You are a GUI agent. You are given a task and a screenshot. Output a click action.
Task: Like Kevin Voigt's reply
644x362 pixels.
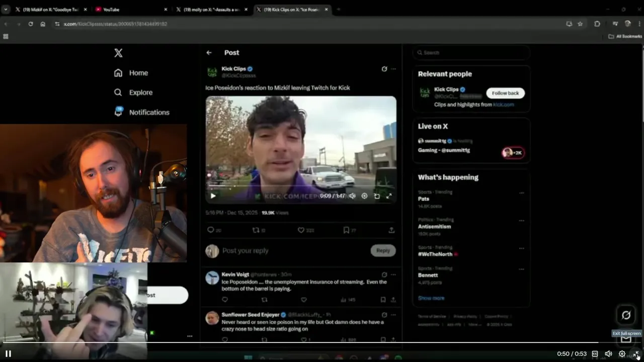pyautogui.click(x=304, y=300)
